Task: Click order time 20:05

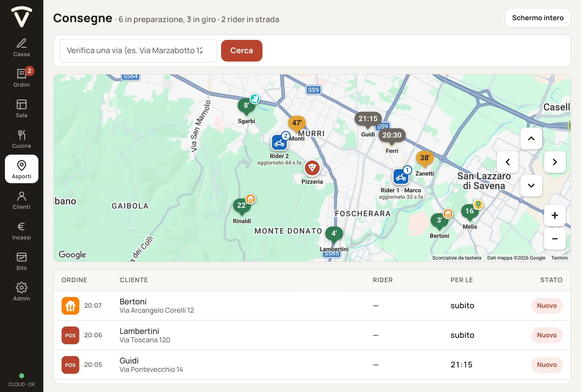Action: click(93, 365)
